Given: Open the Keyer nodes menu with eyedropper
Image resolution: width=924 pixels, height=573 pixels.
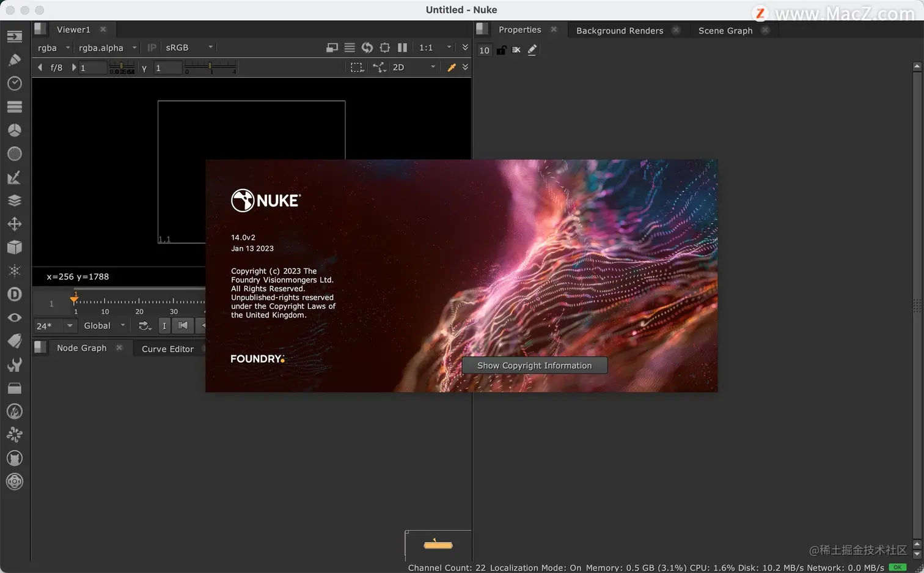Looking at the screenshot, I should pos(15,177).
